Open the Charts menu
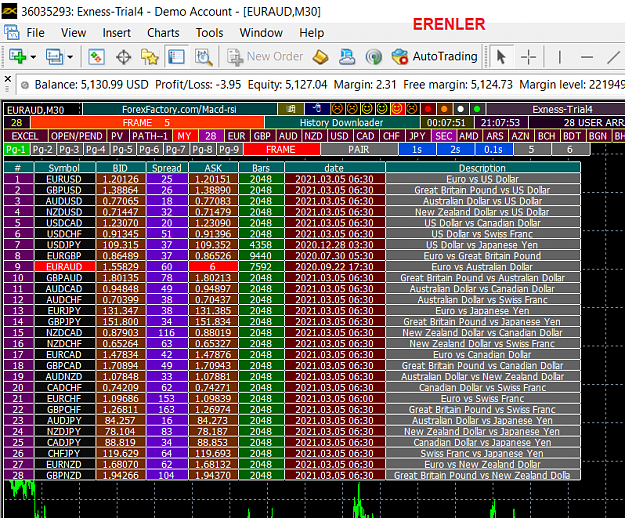The width and height of the screenshot is (625, 518). (x=163, y=33)
